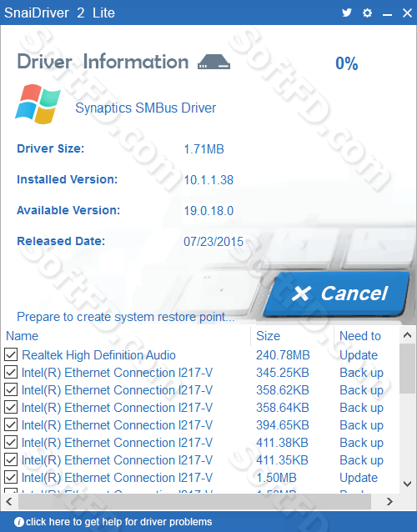Viewport: 417px width, 532px height.
Task: Click the horizontal scroll right arrow
Action: pyautogui.click(x=389, y=501)
